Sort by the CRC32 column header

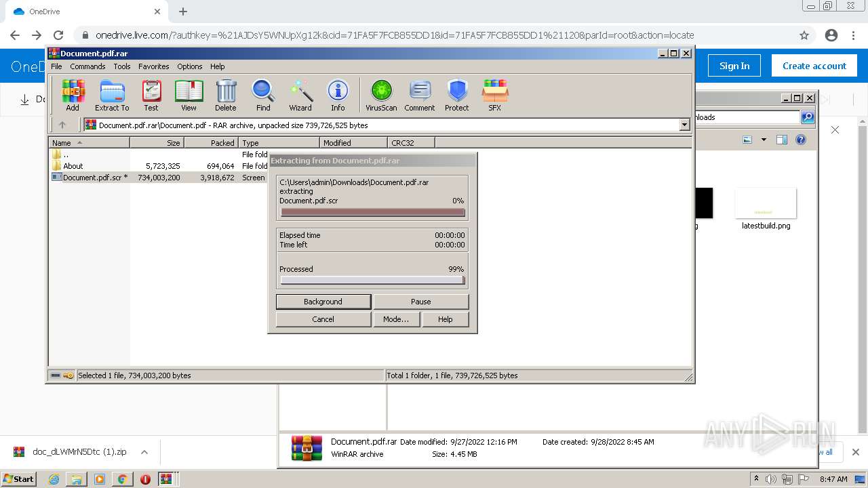[411, 143]
